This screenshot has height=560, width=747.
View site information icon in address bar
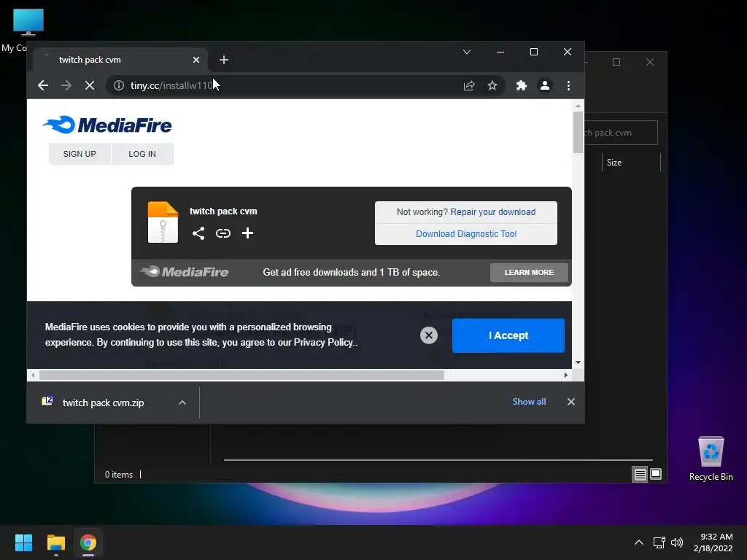[x=119, y=85]
